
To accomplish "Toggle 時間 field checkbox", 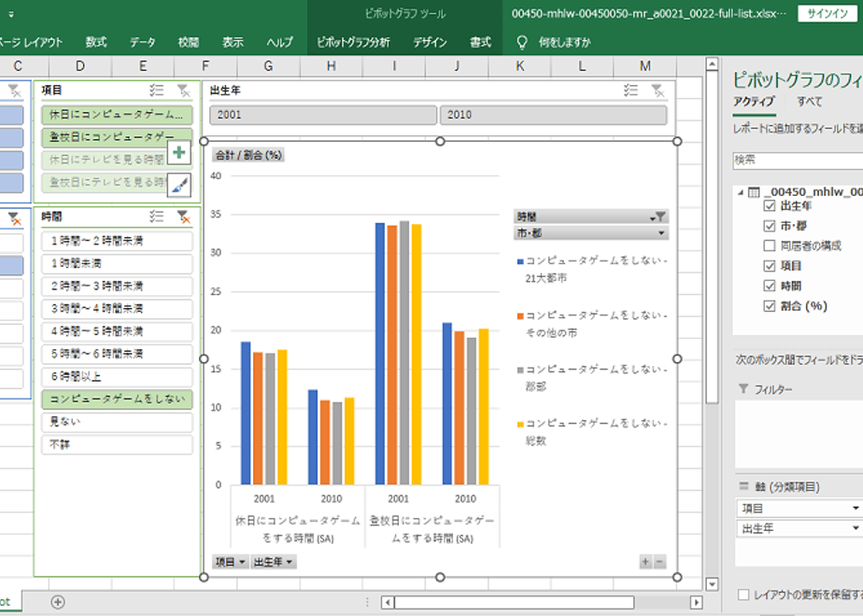I will (770, 286).
